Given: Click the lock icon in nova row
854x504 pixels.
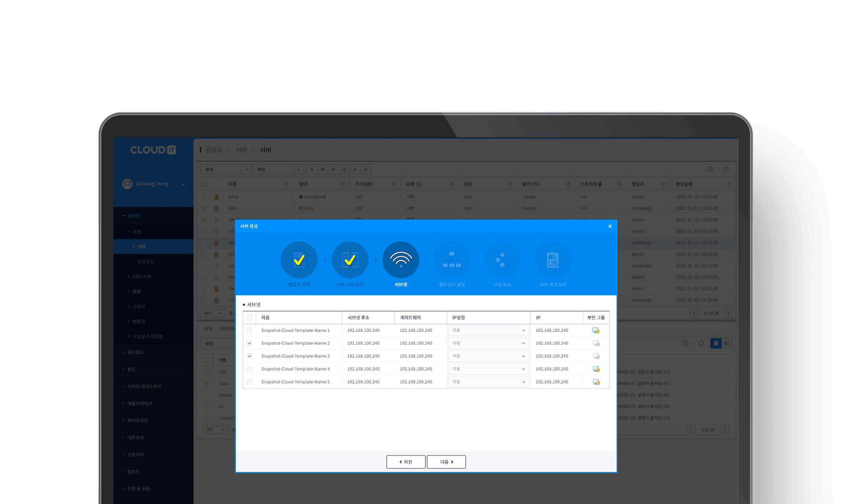Looking at the screenshot, I should [x=217, y=197].
